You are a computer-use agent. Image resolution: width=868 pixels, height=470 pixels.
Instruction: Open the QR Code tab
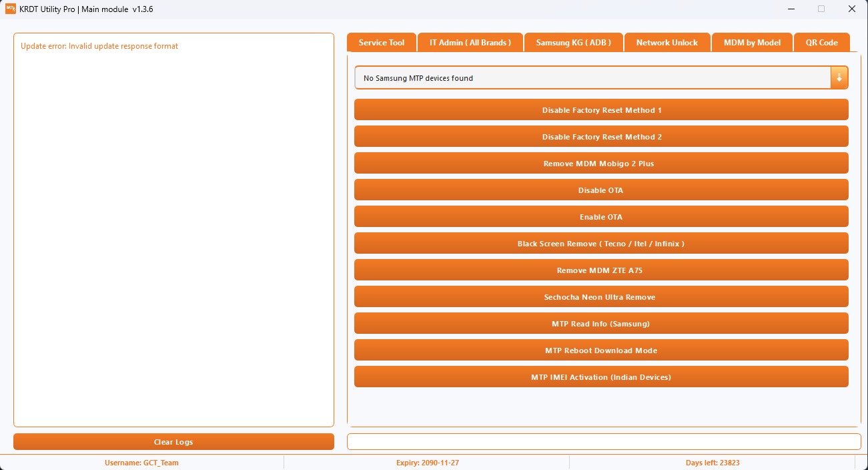coord(821,42)
